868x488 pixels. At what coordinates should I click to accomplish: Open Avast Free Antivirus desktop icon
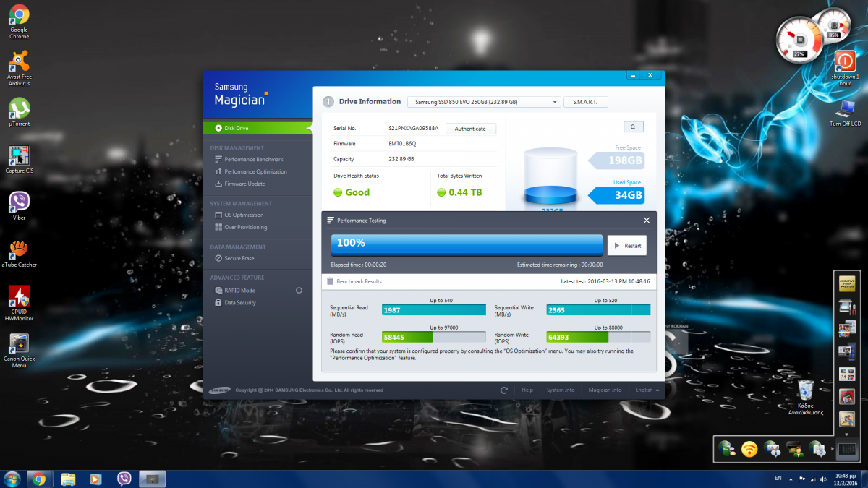[x=20, y=69]
